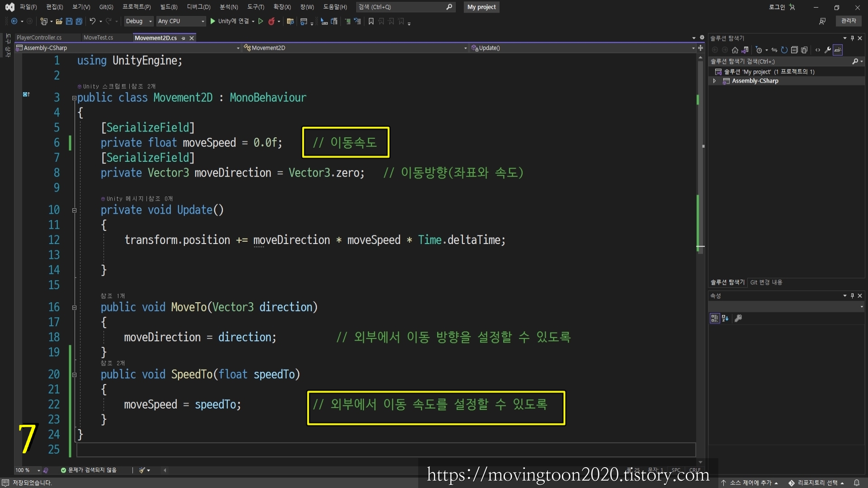Click the uncomment selected lines icon
Viewport: 868px width, 488px height.
358,21
